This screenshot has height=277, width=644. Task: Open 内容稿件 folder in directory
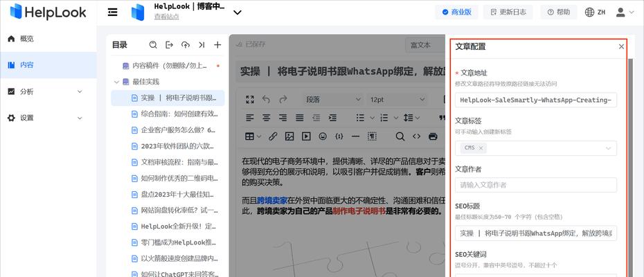[x=168, y=65]
